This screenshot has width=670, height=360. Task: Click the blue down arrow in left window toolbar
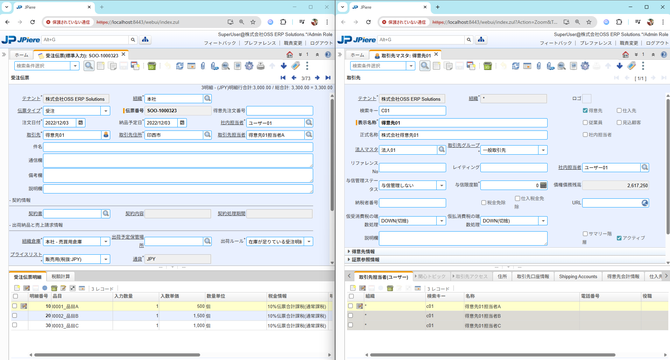(x=284, y=66)
